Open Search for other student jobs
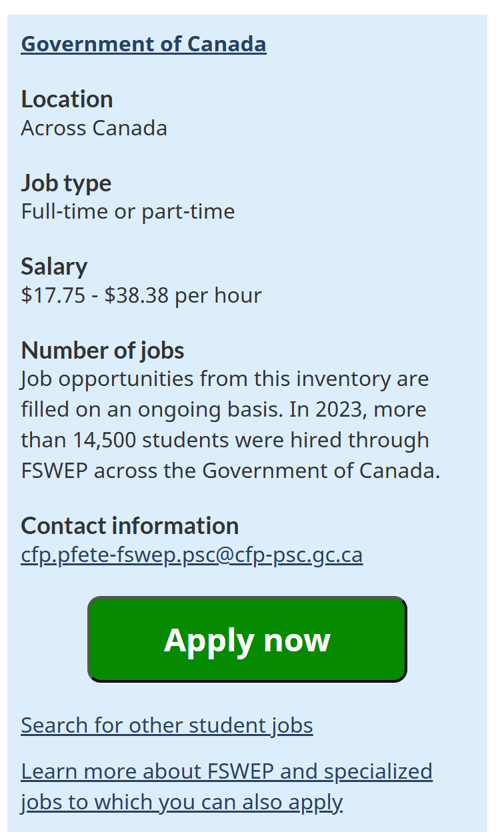Screen dimensions: 504x832 (167, 725)
